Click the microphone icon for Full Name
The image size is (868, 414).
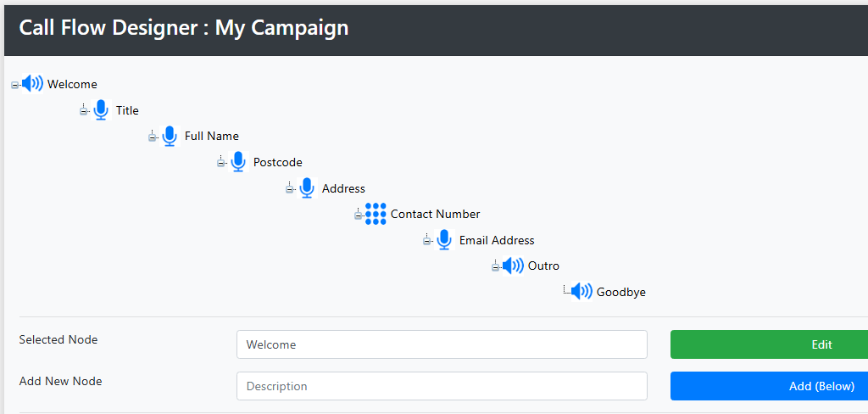point(170,136)
